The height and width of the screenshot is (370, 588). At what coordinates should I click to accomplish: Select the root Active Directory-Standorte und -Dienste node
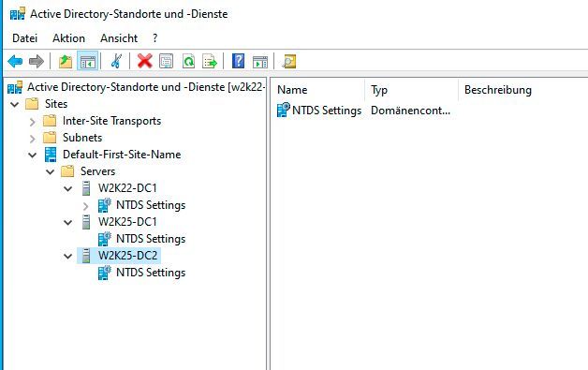(x=146, y=87)
